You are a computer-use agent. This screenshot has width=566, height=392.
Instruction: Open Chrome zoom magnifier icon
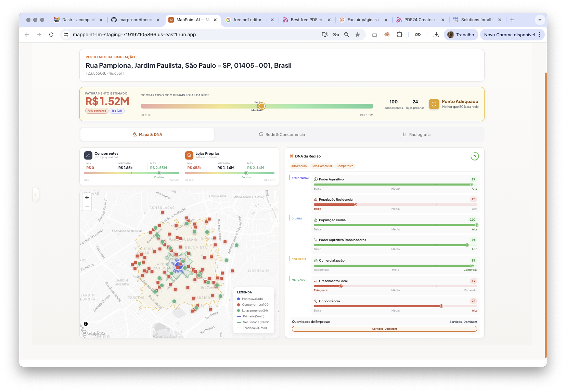pyautogui.click(x=347, y=35)
